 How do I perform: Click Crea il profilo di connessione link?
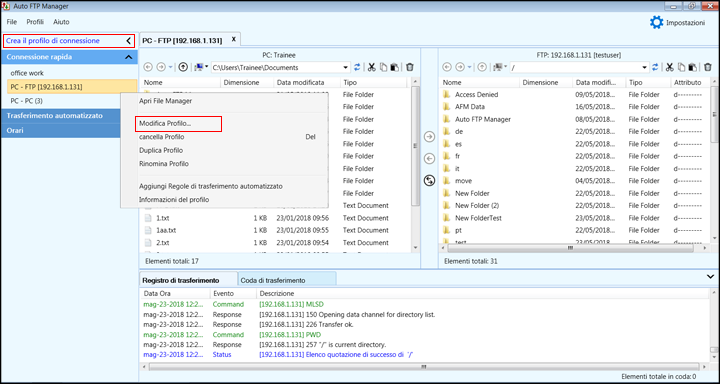53,41
